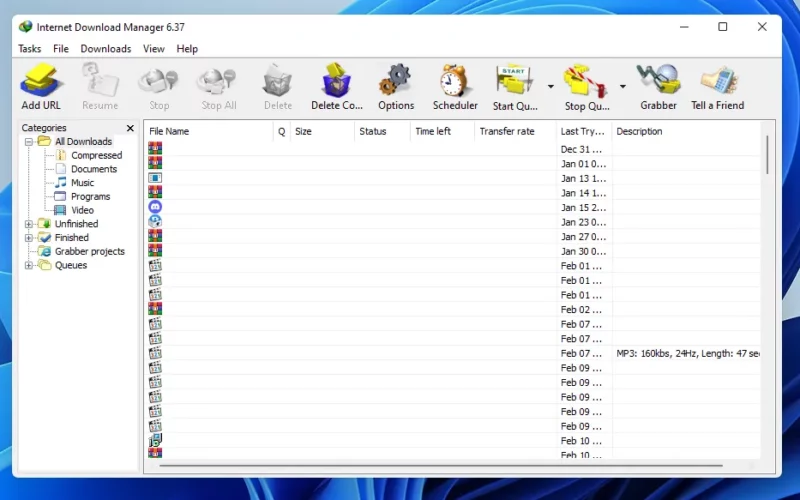Select the All Downloads category
This screenshot has width=800, height=500.
[x=83, y=141]
